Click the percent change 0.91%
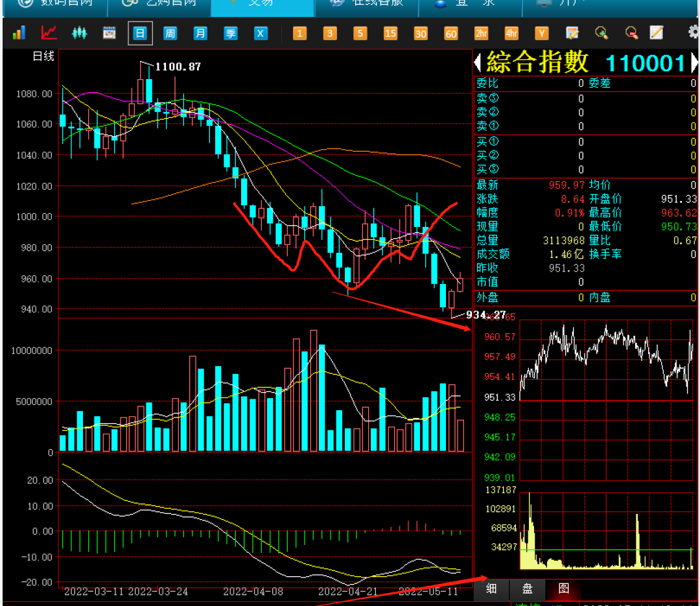This screenshot has height=606, width=700. tap(570, 213)
